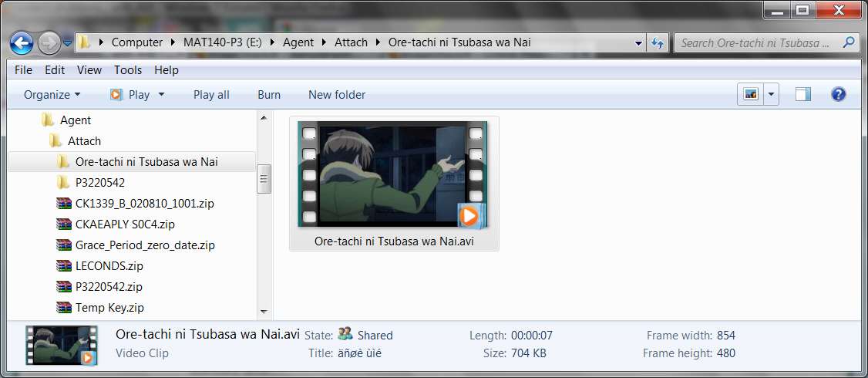Maximize the Explorer window
This screenshot has height=378, width=868.
point(802,10)
